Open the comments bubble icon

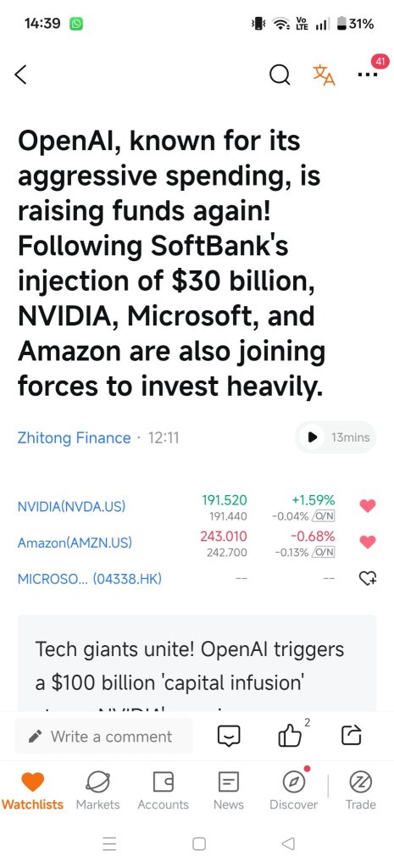point(229,737)
